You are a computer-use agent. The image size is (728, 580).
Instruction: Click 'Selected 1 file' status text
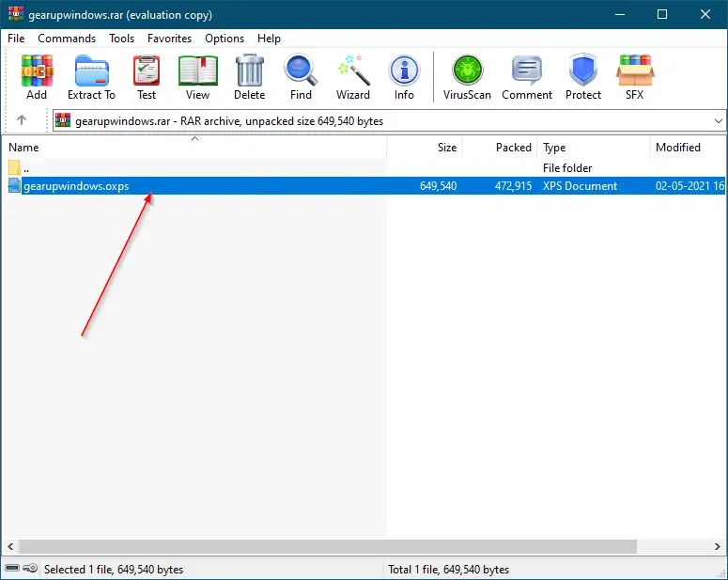pos(114,570)
